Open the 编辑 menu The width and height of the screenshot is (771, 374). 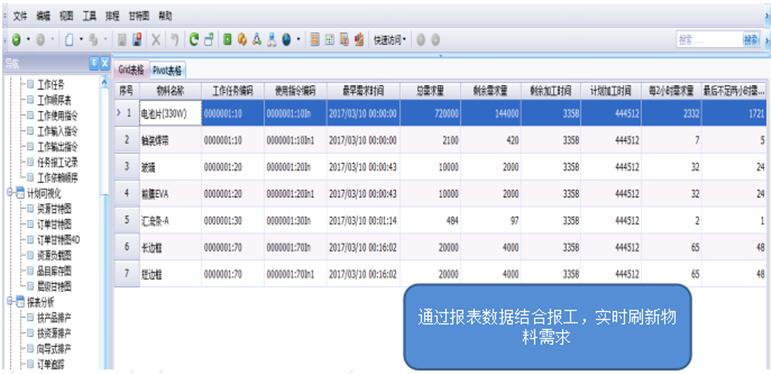tap(43, 16)
